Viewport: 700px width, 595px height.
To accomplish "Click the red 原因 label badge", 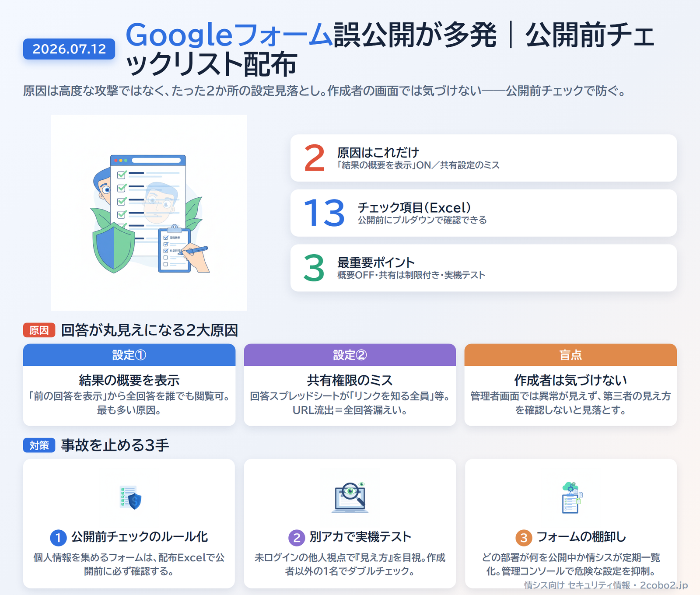I will [39, 330].
